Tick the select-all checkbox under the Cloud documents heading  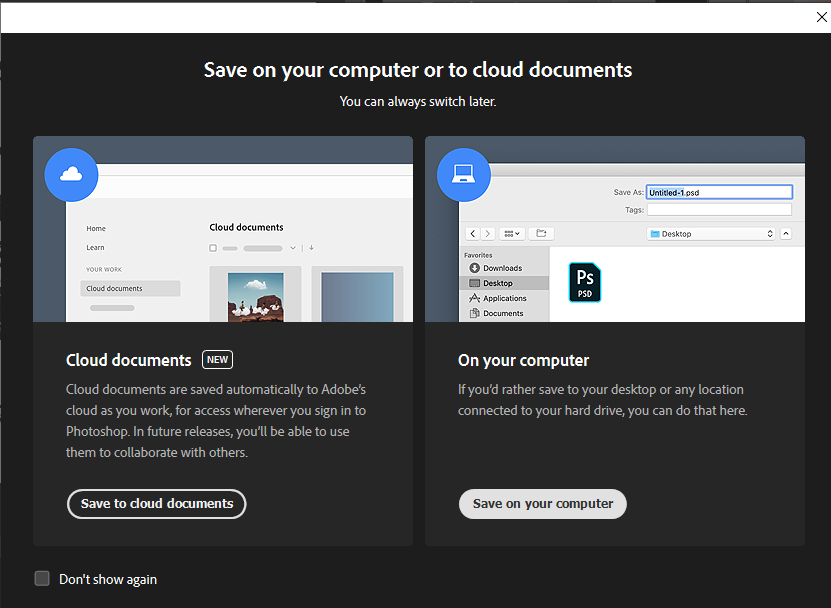[x=213, y=248]
